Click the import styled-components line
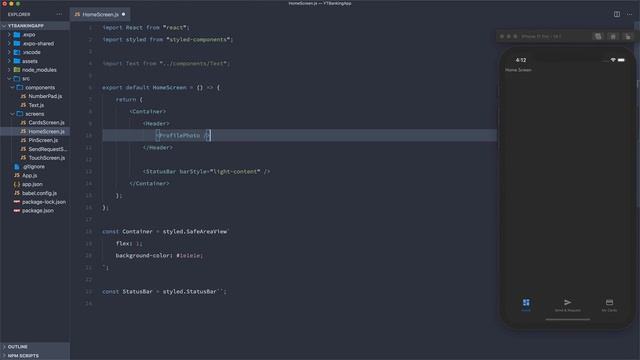Image resolution: width=640 pixels, height=360 pixels. pyautogui.click(x=168, y=40)
